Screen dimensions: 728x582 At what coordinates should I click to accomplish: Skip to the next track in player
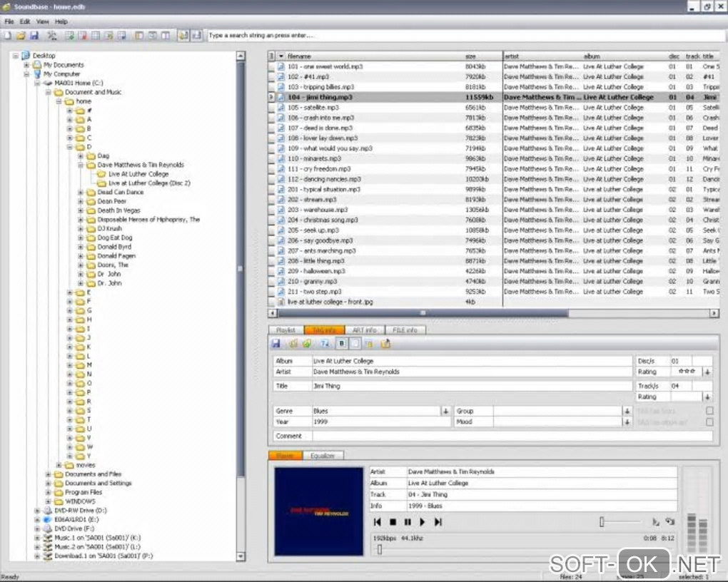(x=438, y=522)
